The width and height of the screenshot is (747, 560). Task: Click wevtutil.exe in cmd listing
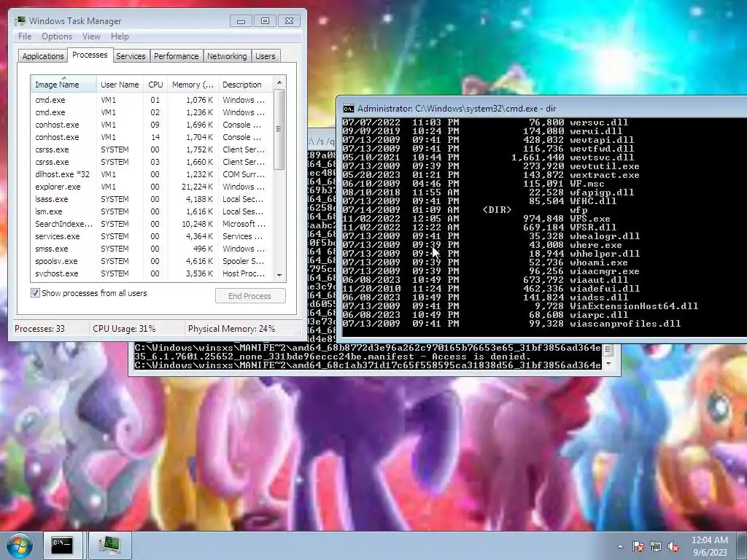(x=605, y=166)
